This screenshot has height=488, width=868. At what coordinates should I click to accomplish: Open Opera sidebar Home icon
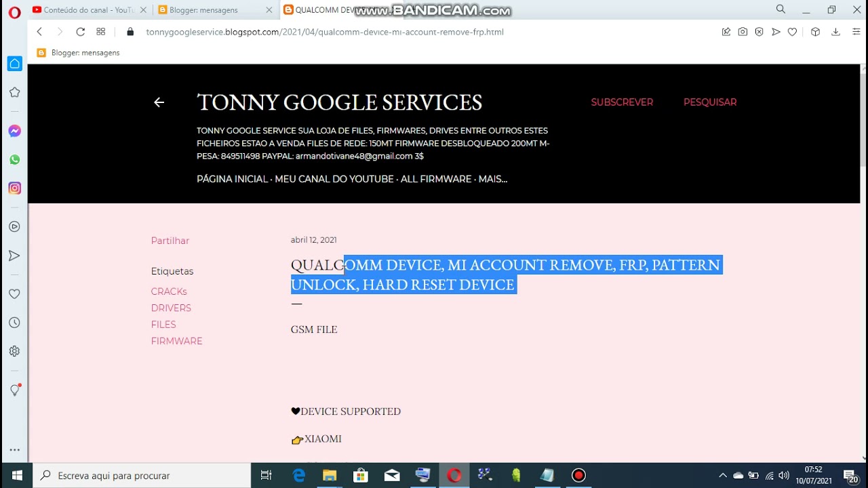click(x=14, y=63)
